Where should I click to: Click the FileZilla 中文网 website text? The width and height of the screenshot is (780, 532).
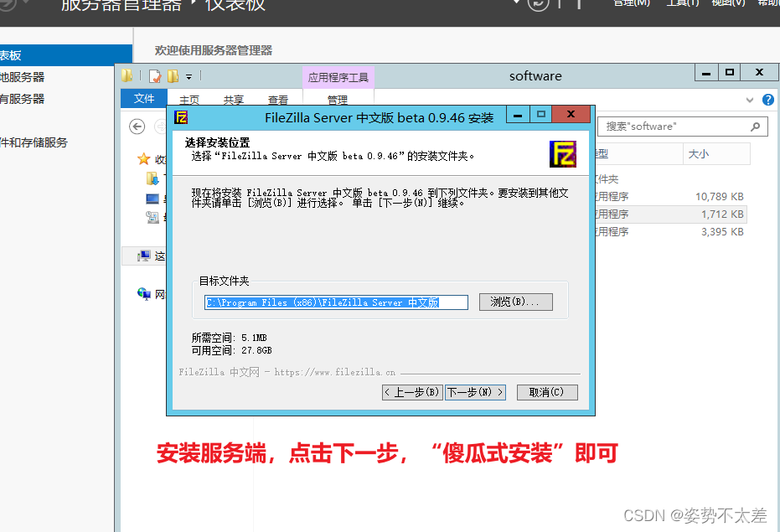(x=287, y=372)
